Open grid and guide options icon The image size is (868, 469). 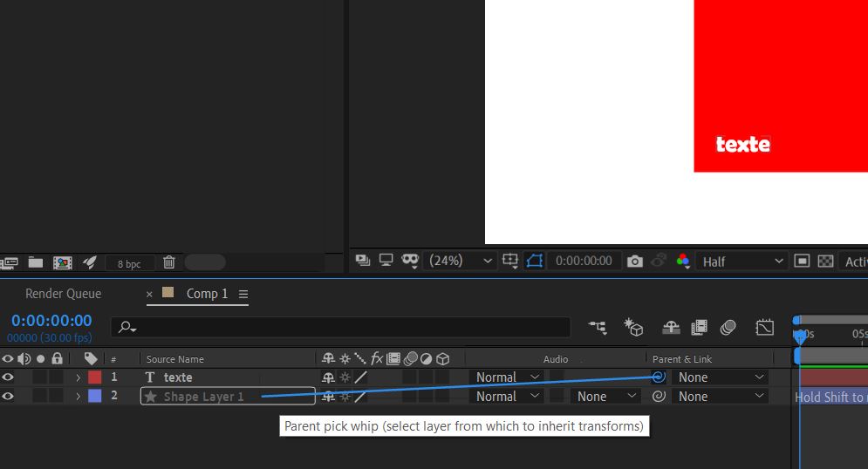(x=509, y=261)
